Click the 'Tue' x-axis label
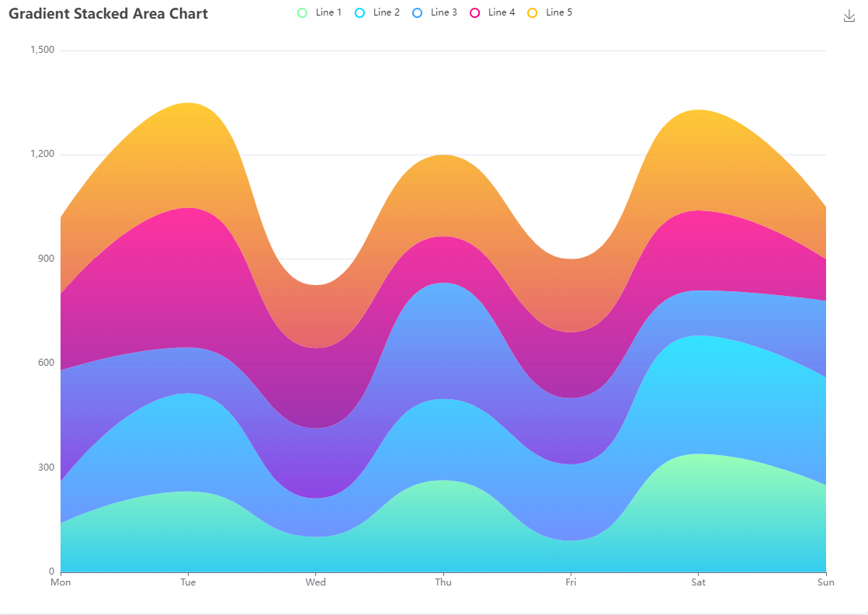 188,582
